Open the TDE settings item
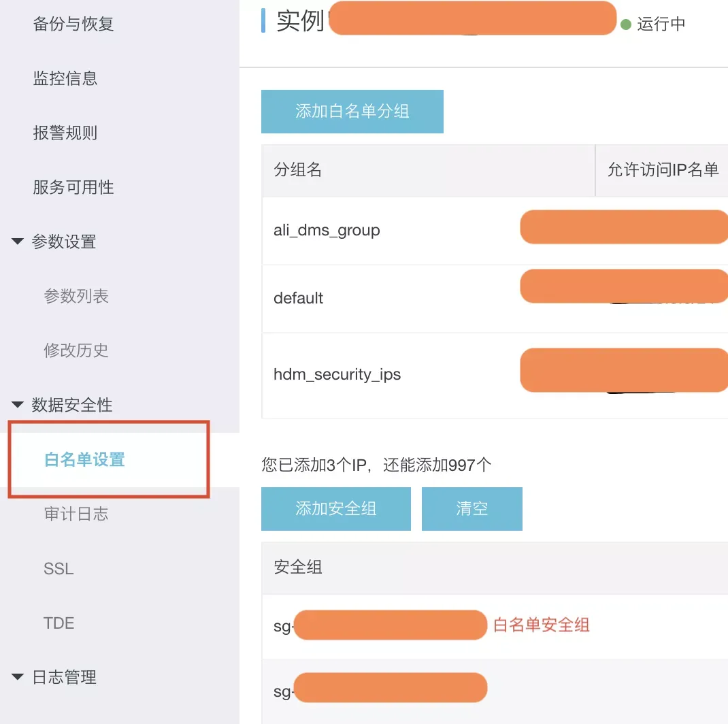This screenshot has height=724, width=728. click(59, 623)
